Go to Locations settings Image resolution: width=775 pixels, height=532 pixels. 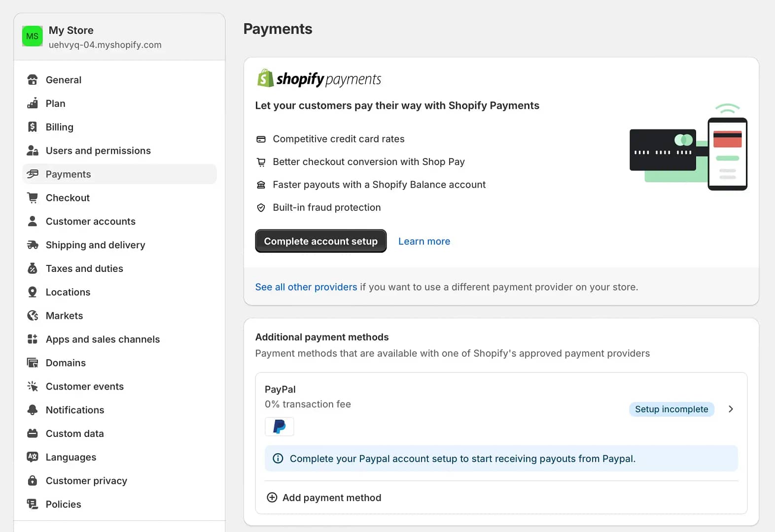120,292
